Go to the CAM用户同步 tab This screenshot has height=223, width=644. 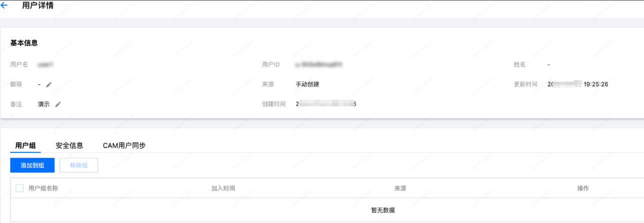(124, 146)
